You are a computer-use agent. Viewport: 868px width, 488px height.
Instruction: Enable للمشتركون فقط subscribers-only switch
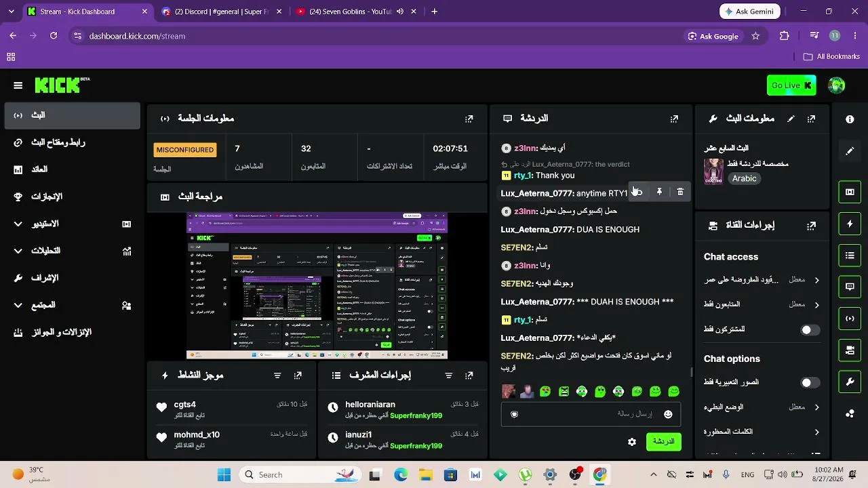[x=810, y=330]
